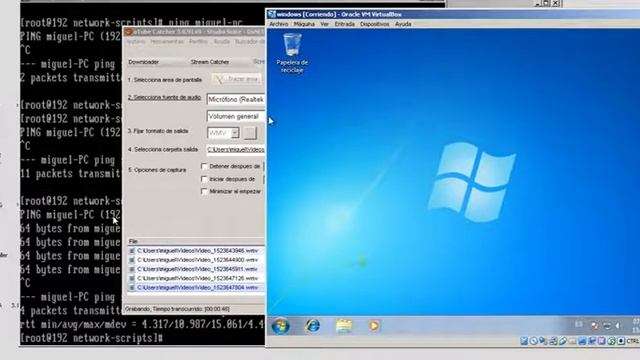Open the Micrófono (Realtek audio source dropdown
This screenshot has height=360, width=640.
point(236,99)
